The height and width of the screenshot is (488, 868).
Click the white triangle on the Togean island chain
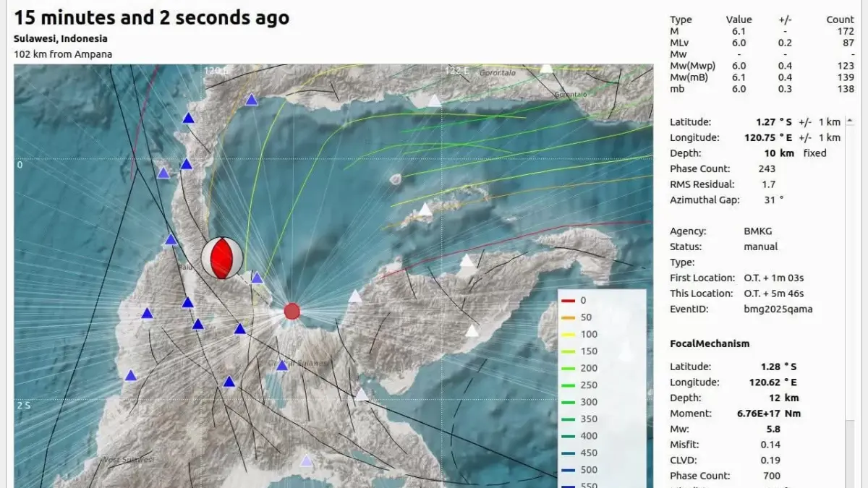tap(426, 210)
